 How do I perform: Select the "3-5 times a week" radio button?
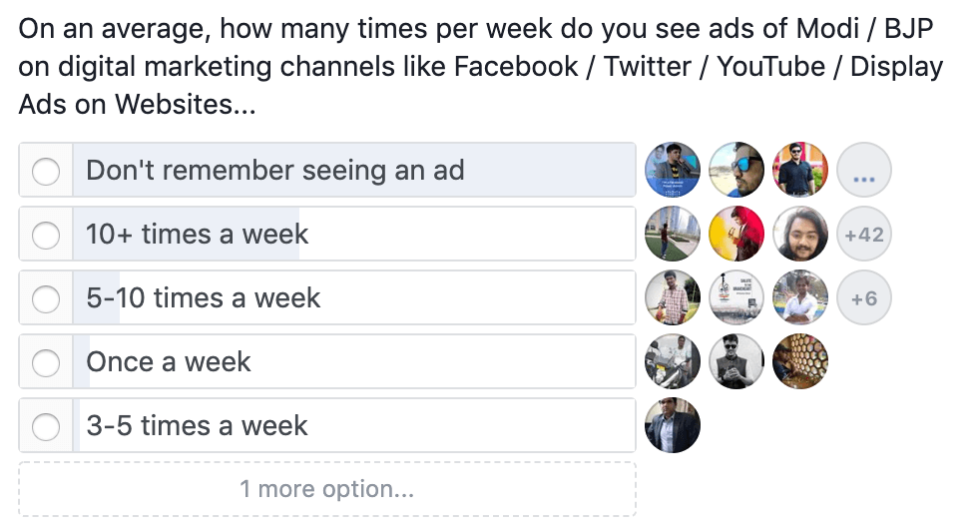(46, 427)
